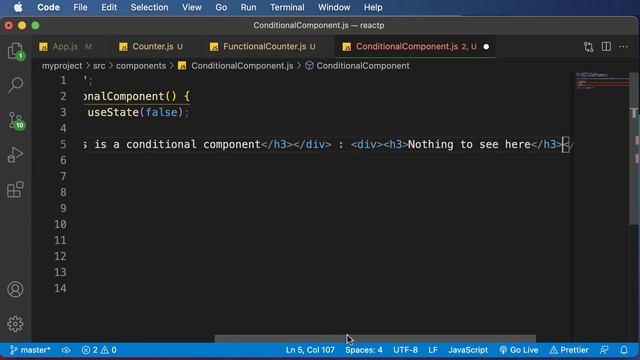Open the Apple menu
The width and height of the screenshot is (640, 360).
click(x=18, y=7)
